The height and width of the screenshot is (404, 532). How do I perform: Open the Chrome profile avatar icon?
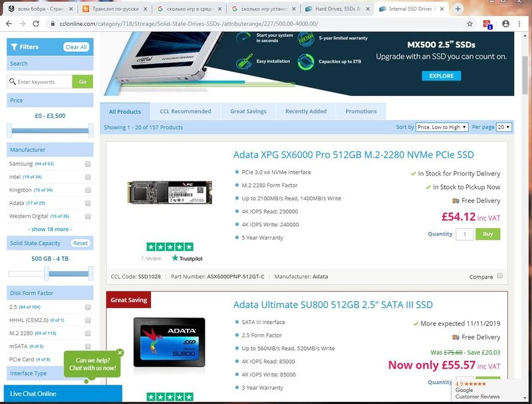click(505, 23)
